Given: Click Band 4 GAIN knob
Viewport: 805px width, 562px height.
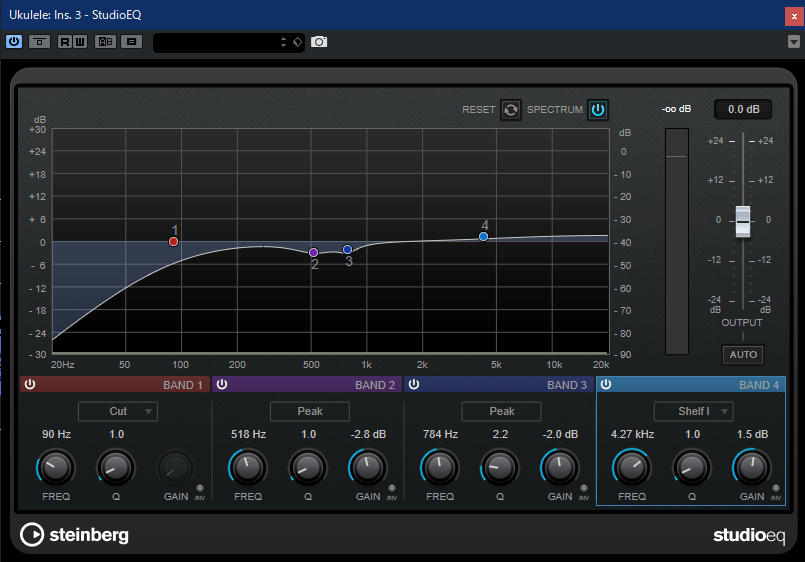Looking at the screenshot, I should (752, 468).
